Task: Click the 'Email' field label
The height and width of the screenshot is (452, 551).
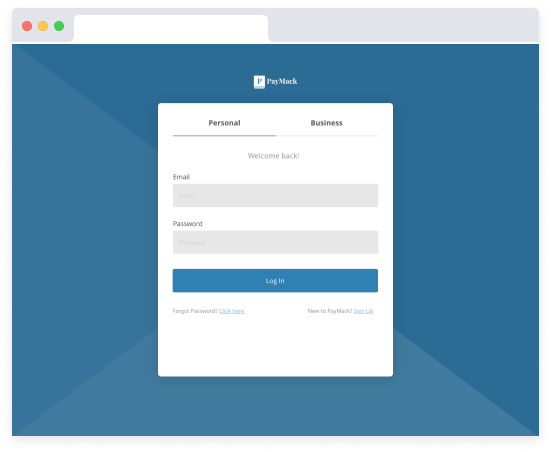Action: click(x=181, y=177)
